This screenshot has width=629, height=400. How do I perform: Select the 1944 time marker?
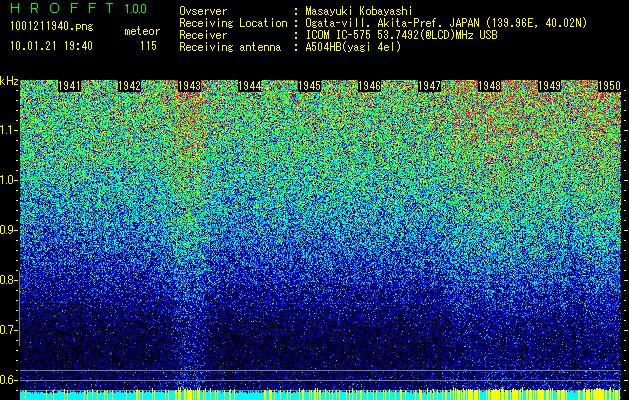coord(250,86)
